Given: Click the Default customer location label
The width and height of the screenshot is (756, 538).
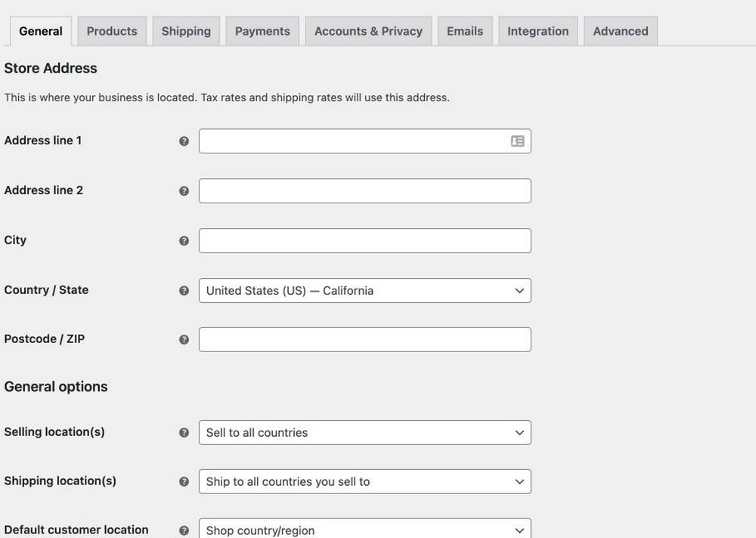Looking at the screenshot, I should tap(76, 530).
